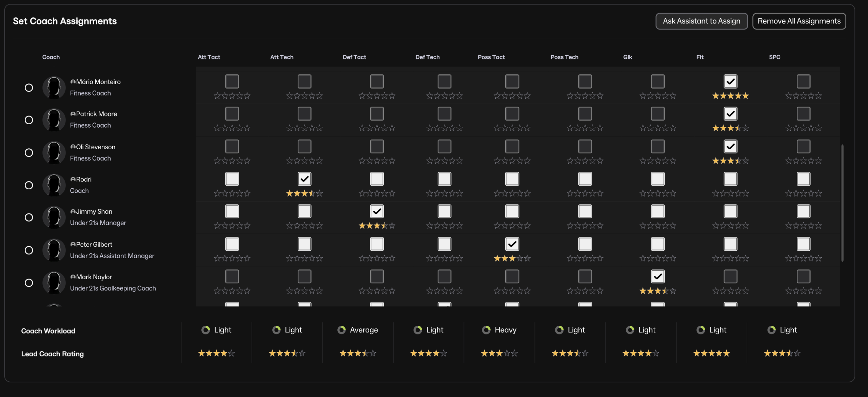Viewport: 868px width, 397px height.
Task: Enable Jimmy Shan's Att Tact checkbox
Action: click(x=232, y=211)
